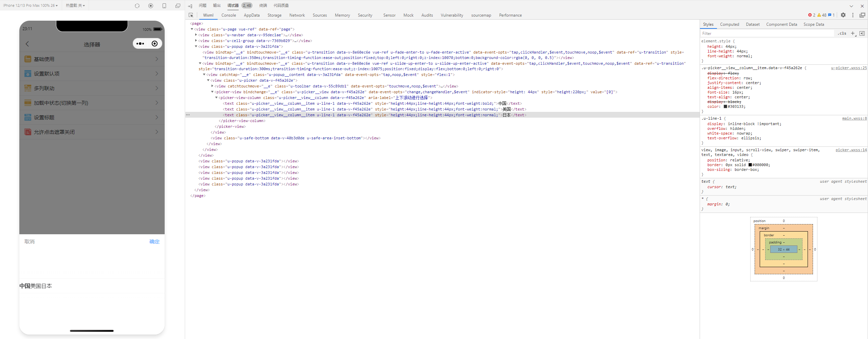
Task: Open the 终端 tab
Action: [x=263, y=5]
